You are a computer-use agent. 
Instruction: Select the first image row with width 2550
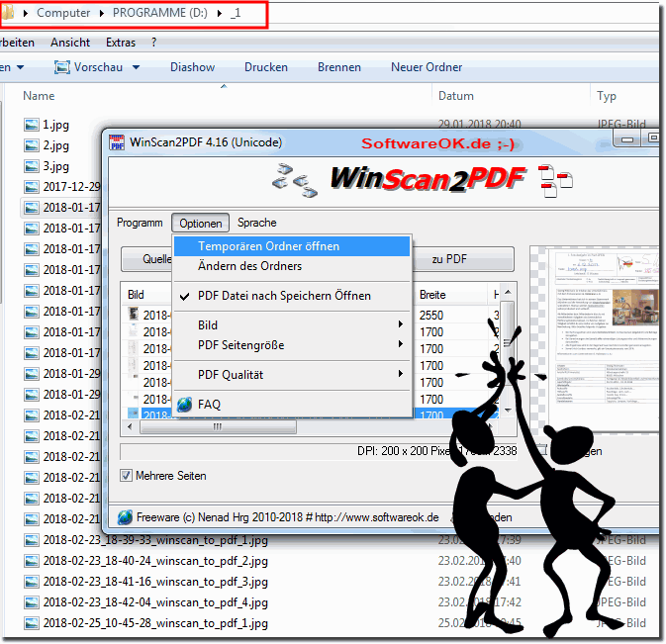[310, 315]
